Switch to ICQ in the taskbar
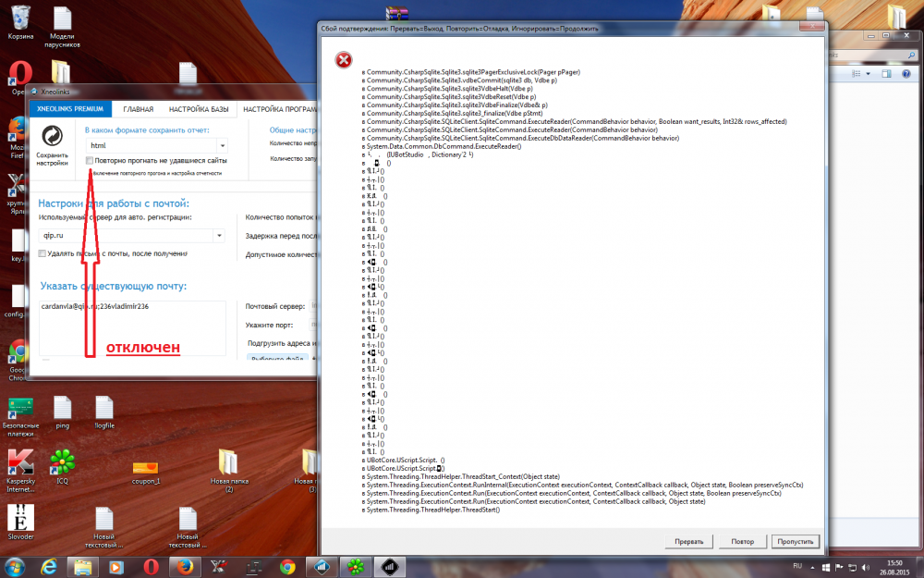The width and height of the screenshot is (924, 578). [356, 568]
